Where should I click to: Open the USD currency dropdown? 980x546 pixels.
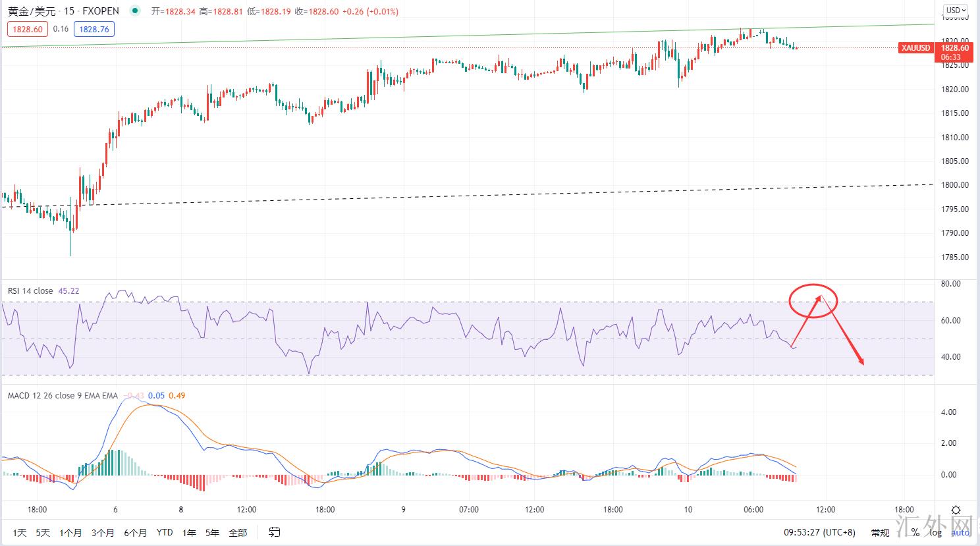click(x=956, y=11)
